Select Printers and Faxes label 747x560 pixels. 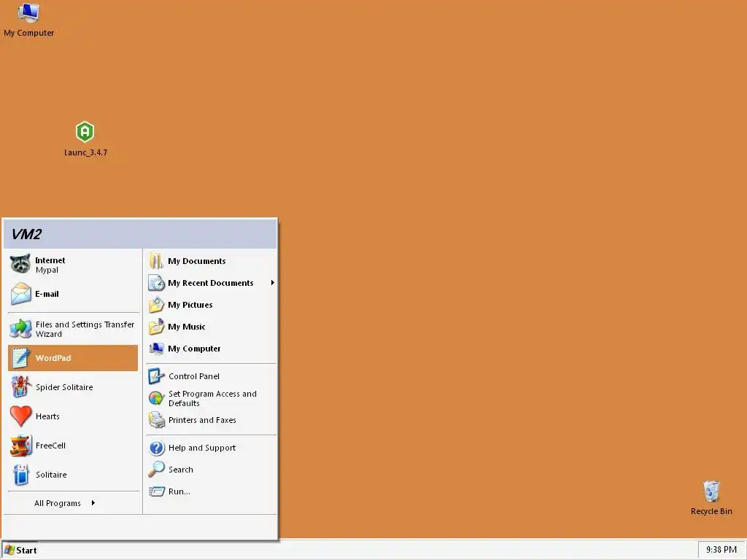coord(202,420)
